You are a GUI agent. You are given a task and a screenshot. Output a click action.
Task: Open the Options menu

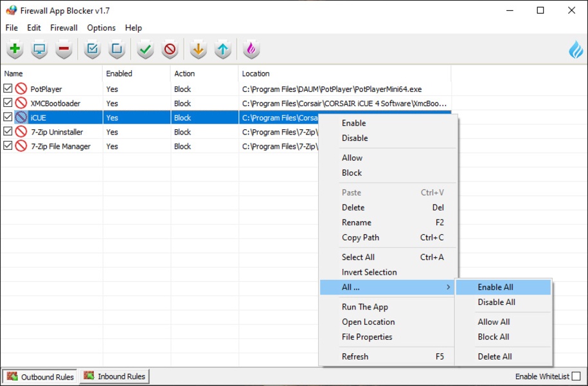[x=101, y=28]
